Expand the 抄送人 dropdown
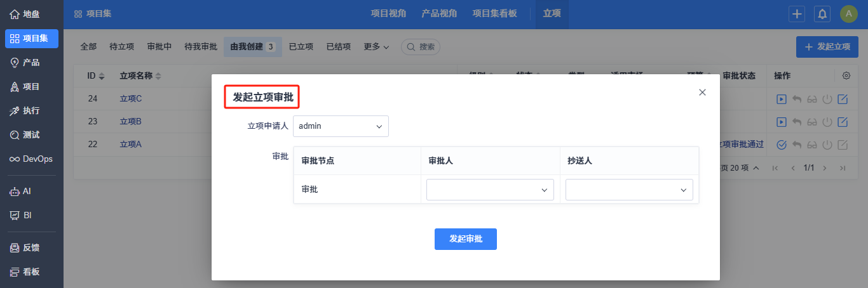Screen dimensions: 868x288 629,190
